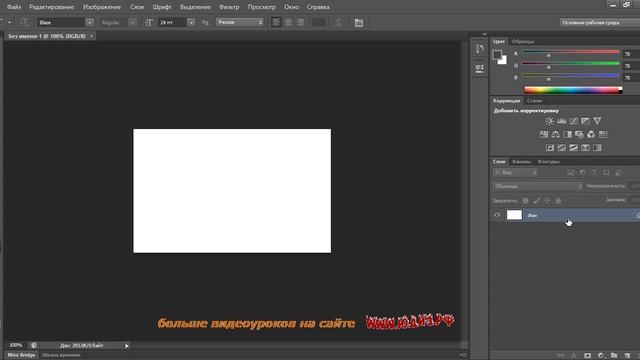
Task: Click the Add layer mask icon
Action: pos(587,356)
